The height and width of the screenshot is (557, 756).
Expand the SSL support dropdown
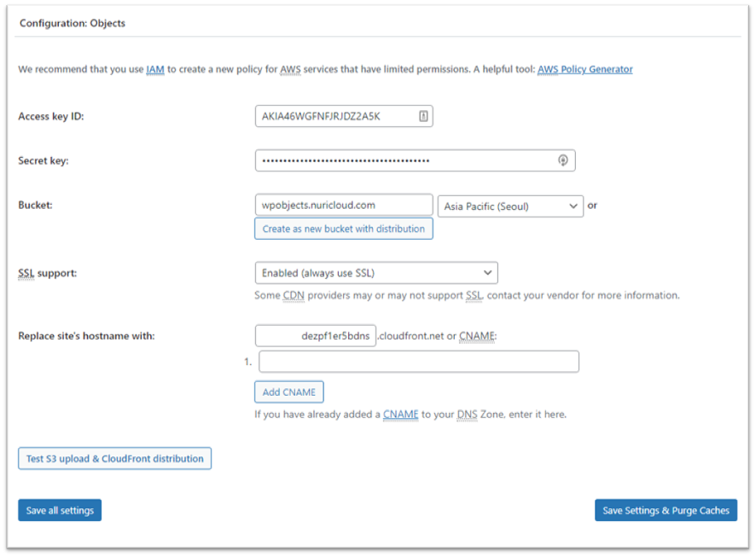click(375, 273)
